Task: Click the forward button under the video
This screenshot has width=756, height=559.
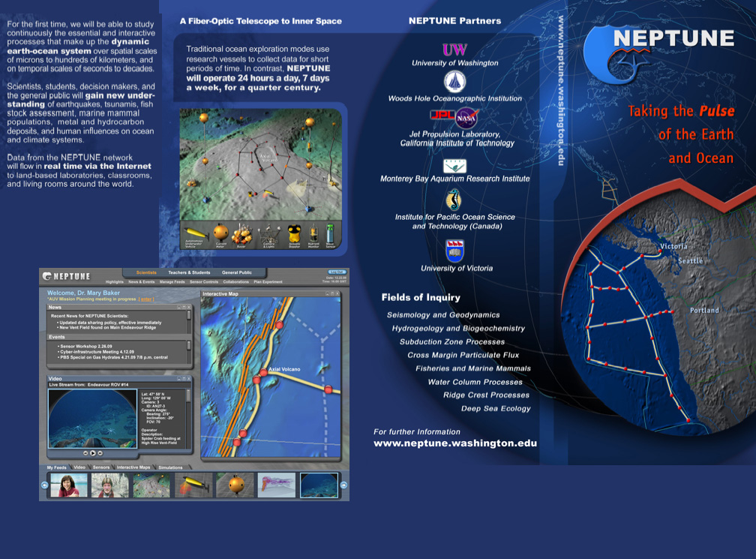Action: pyautogui.click(x=100, y=453)
